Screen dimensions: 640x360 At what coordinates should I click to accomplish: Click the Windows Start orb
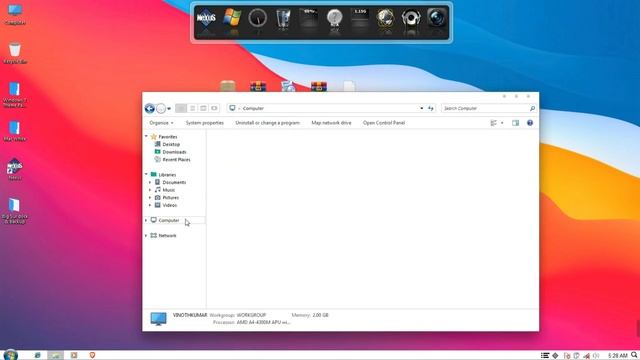(x=11, y=355)
